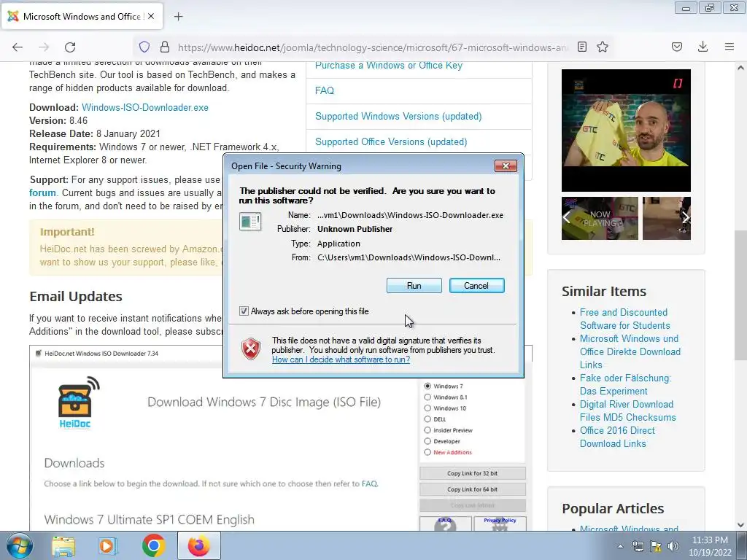Open Supported Windows Versions (updated)
The width and height of the screenshot is (747, 560).
pyautogui.click(x=398, y=116)
